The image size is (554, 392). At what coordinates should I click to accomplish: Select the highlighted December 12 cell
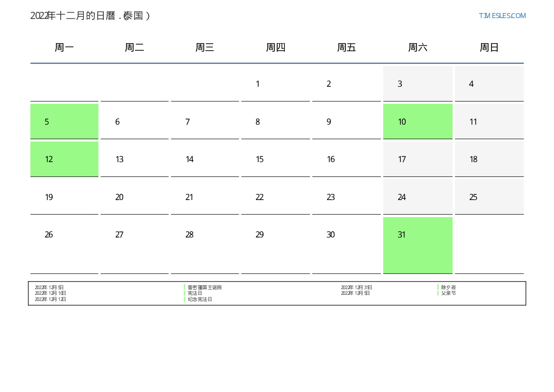click(x=64, y=159)
